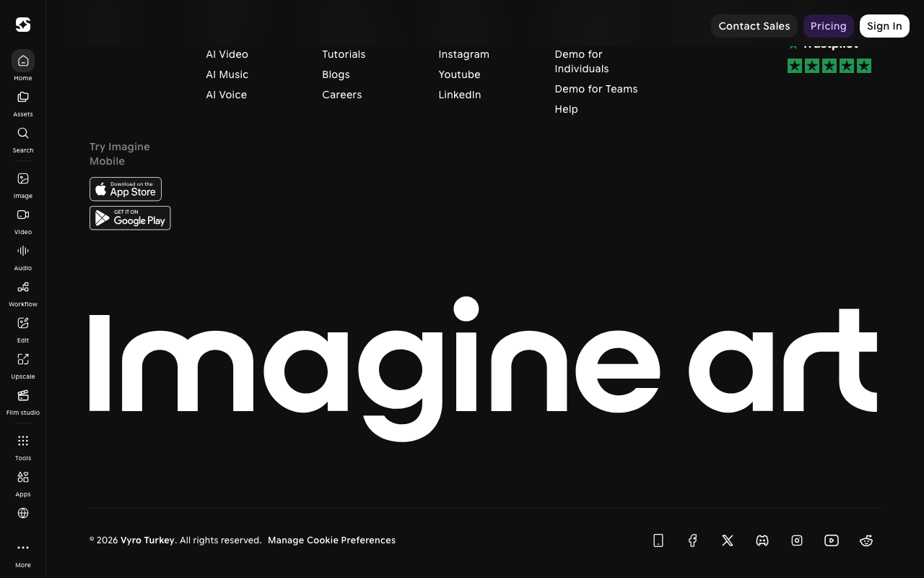Open the Workflow sidebar item
The height and width of the screenshot is (578, 924).
coord(23,293)
